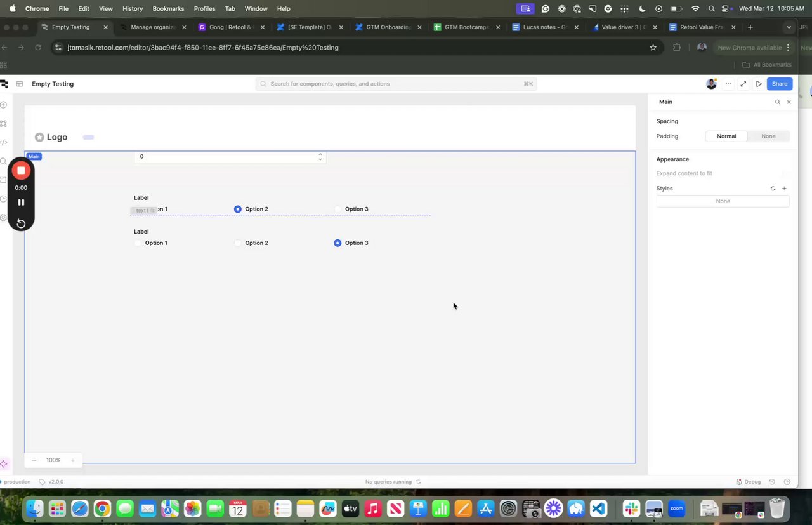Refresh queries icon beside No queries running
The image size is (812, 525).
(x=417, y=482)
